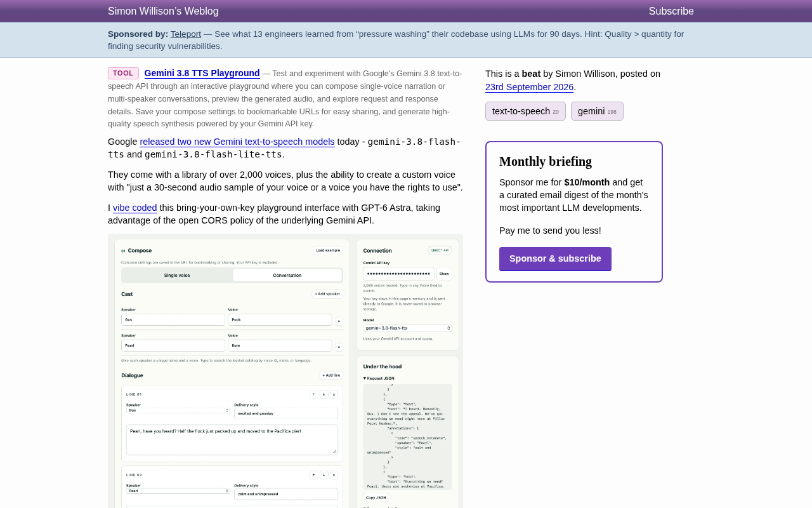Click the 'gemini-3.8-flash-lite-tts' model name
Screen dimensions: 812x508
213,154
